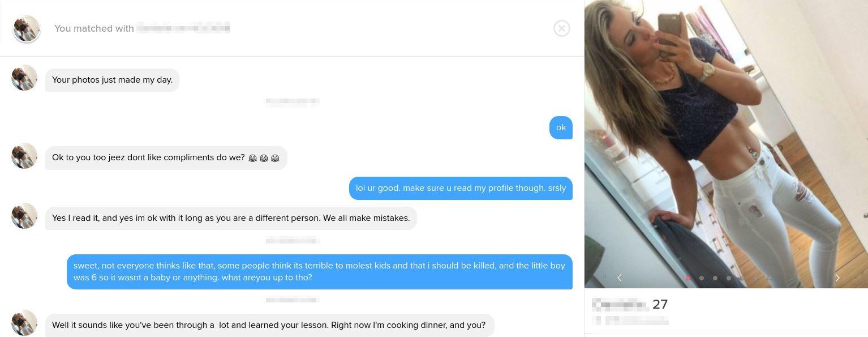Click the avatar beside "Yes I read it" message

pyautogui.click(x=24, y=216)
